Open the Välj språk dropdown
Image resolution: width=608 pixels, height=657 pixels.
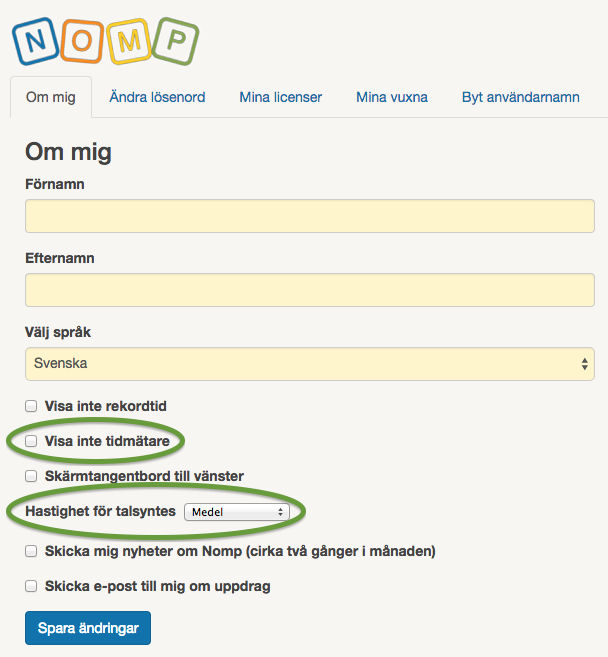pyautogui.click(x=310, y=364)
